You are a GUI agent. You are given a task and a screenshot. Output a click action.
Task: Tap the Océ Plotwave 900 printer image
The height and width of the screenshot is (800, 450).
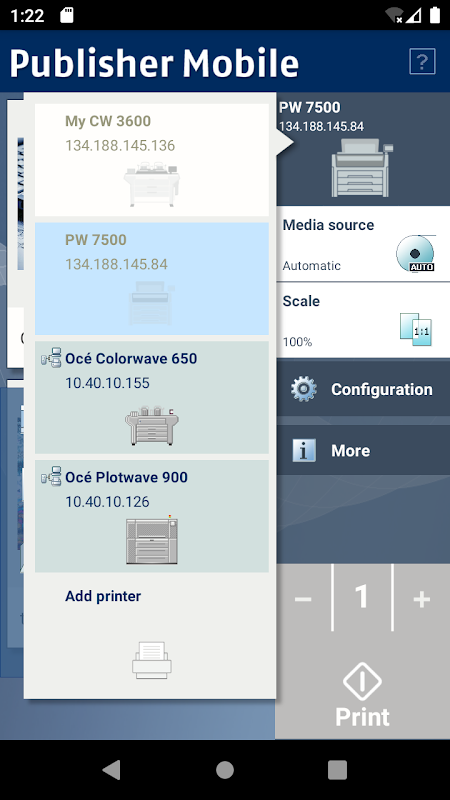click(152, 541)
